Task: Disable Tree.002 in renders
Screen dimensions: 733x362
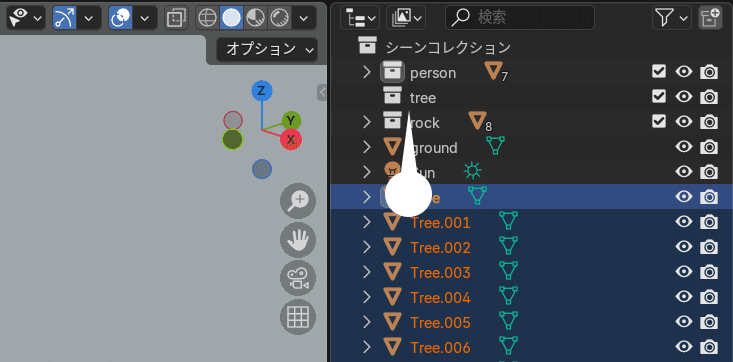Action: [x=709, y=247]
